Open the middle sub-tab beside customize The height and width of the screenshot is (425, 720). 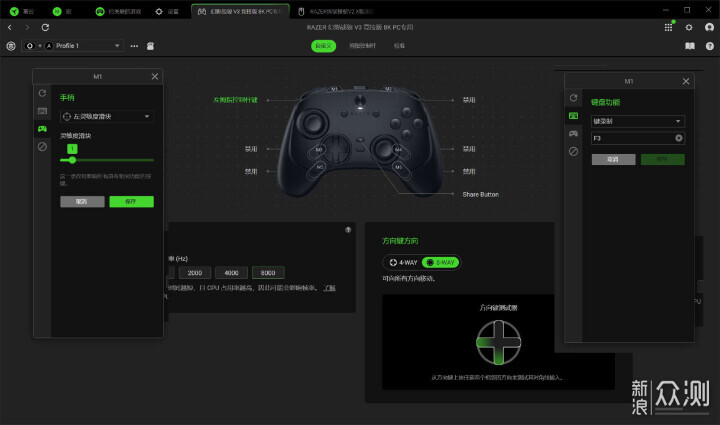click(x=362, y=46)
